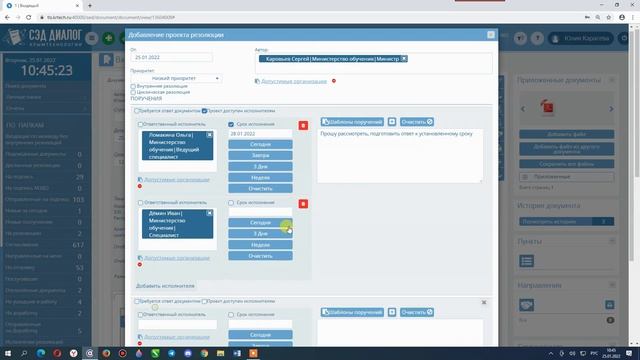Open Поиск документа in sidebar

pyautogui.click(x=47, y=86)
